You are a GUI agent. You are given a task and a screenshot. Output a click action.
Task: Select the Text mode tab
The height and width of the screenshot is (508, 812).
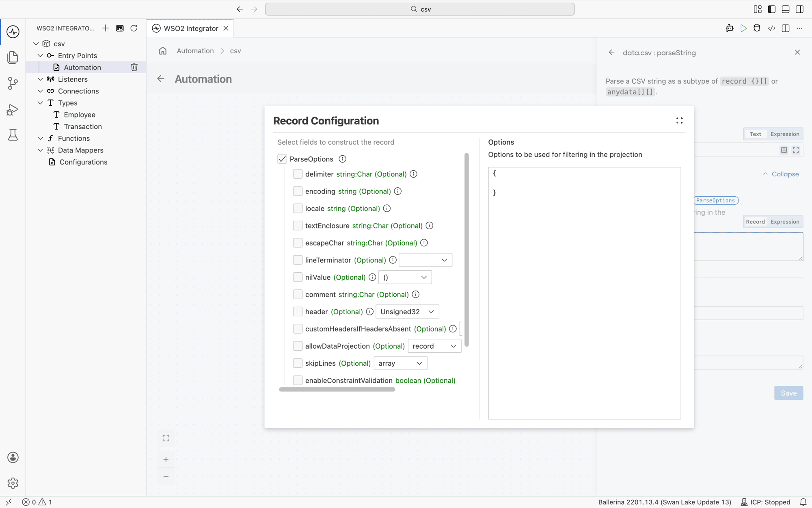(x=755, y=134)
